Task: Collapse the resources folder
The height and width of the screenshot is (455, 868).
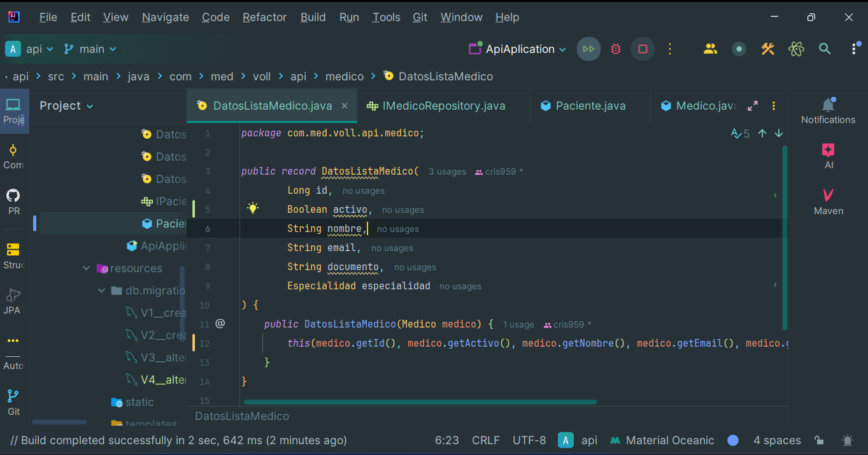Action: tap(87, 268)
